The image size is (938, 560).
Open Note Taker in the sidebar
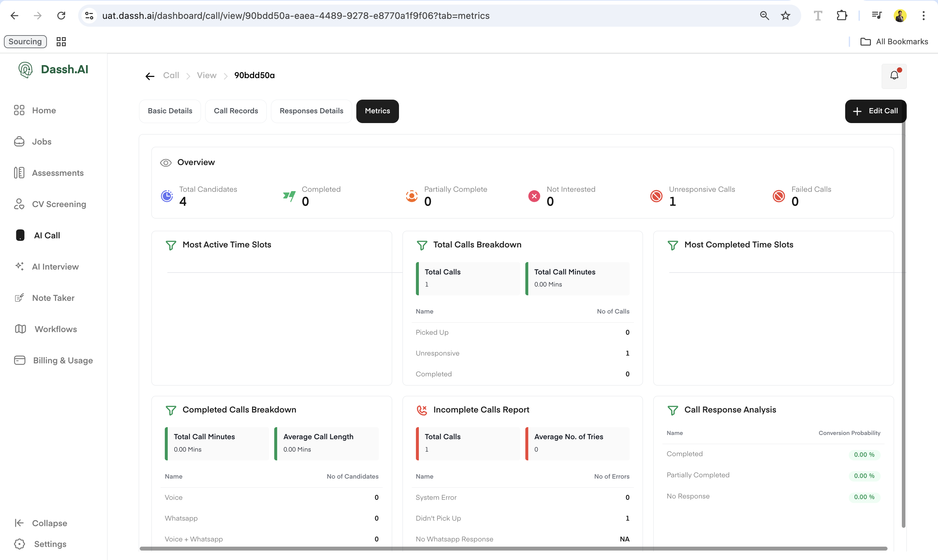pyautogui.click(x=53, y=298)
